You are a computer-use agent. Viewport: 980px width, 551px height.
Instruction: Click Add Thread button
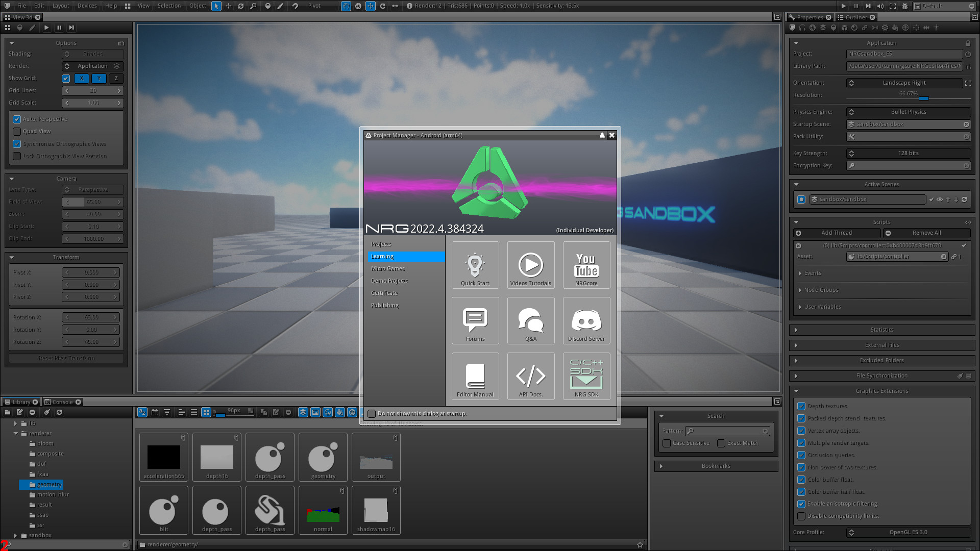(x=837, y=233)
